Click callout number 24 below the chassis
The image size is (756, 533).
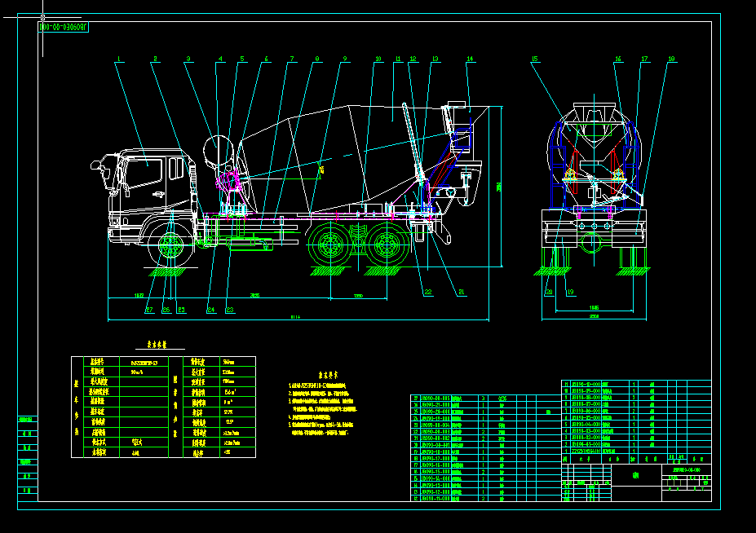[211, 310]
